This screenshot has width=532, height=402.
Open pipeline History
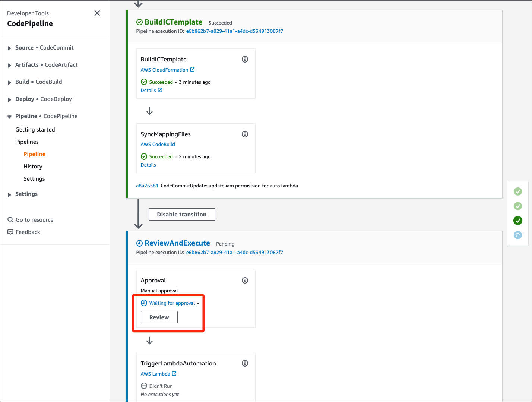click(33, 167)
